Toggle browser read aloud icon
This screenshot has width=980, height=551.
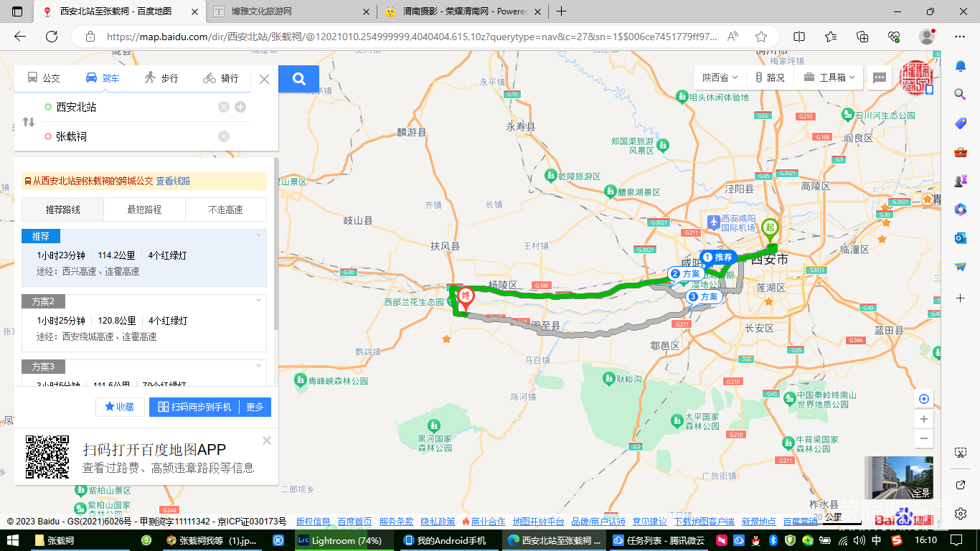tap(732, 37)
